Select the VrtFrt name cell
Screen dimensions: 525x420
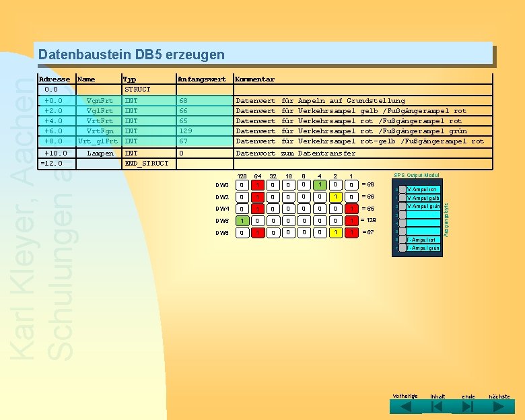[99, 120]
